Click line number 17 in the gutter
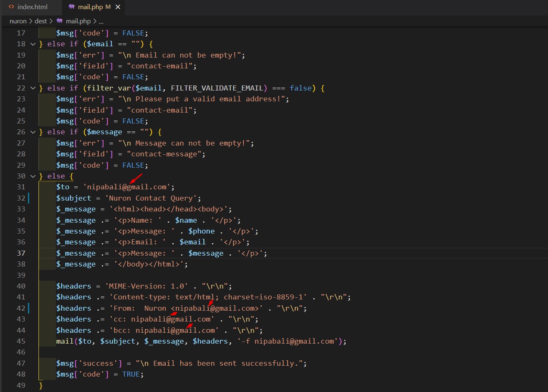This screenshot has height=392, width=548. [21, 33]
